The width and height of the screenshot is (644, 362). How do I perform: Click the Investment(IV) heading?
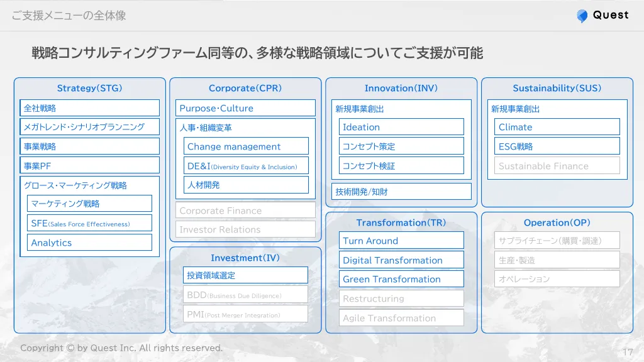(245, 258)
